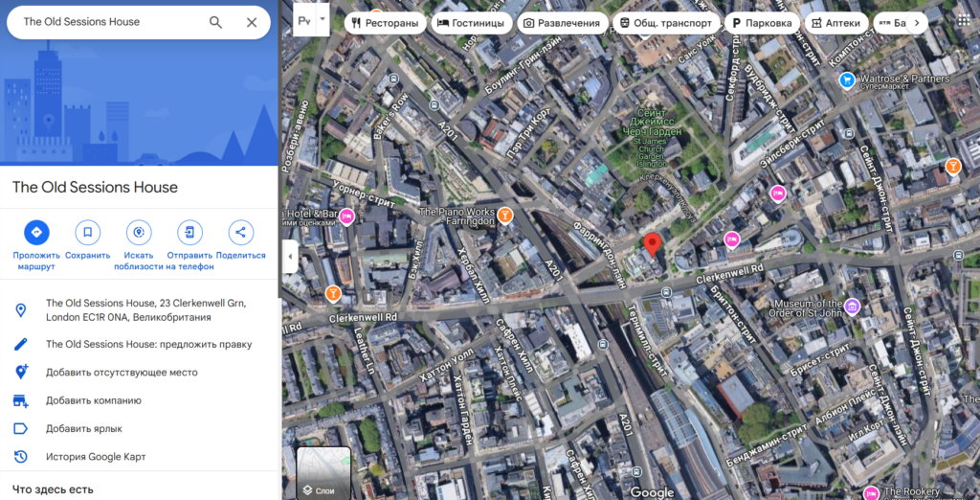The image size is (980, 500).
Task: Click the Проложить маршрут directions icon
Action: click(x=36, y=232)
